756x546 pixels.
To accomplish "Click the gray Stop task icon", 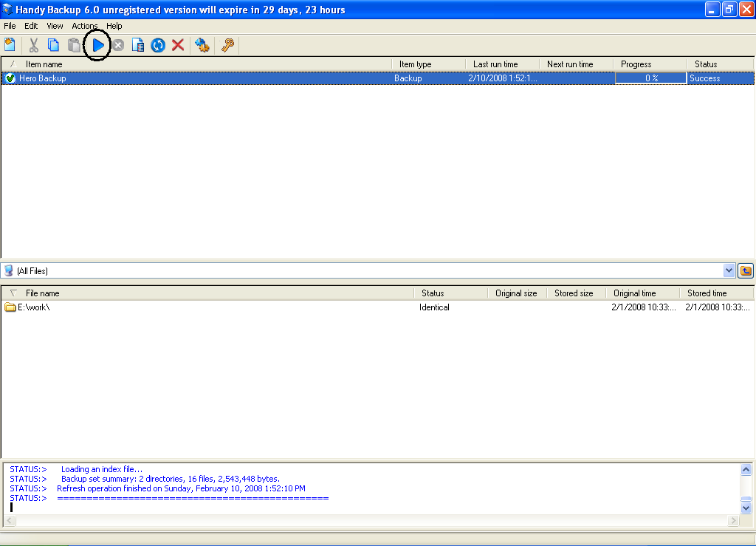I will (118, 46).
